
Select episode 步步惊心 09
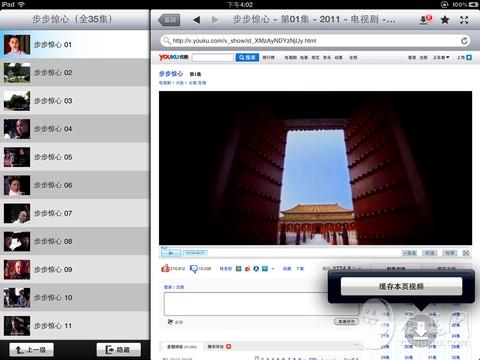75,269
